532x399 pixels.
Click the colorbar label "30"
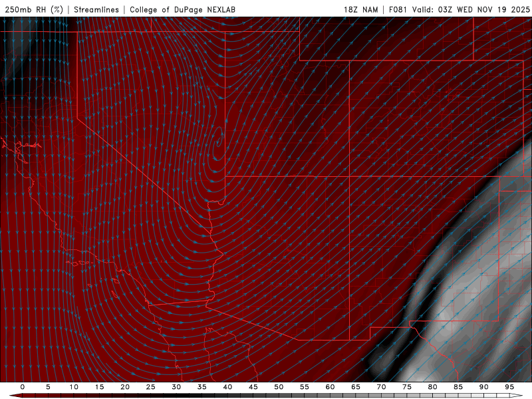click(x=176, y=387)
